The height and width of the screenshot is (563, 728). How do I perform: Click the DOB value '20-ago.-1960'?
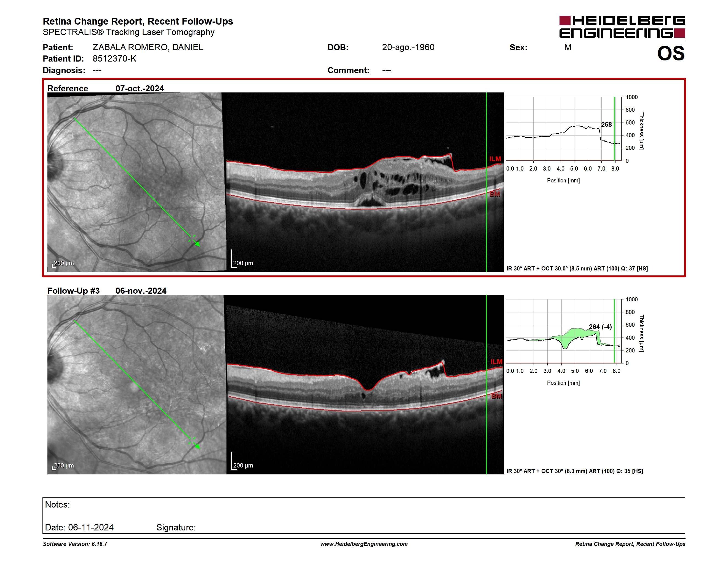coord(408,47)
